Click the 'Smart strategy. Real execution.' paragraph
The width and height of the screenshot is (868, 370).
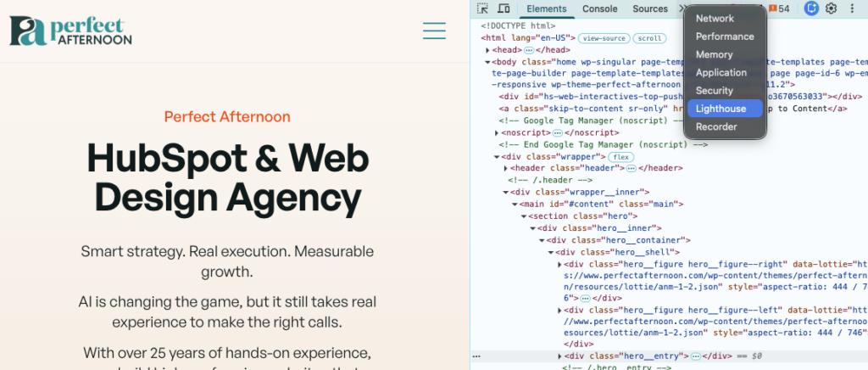point(227,261)
